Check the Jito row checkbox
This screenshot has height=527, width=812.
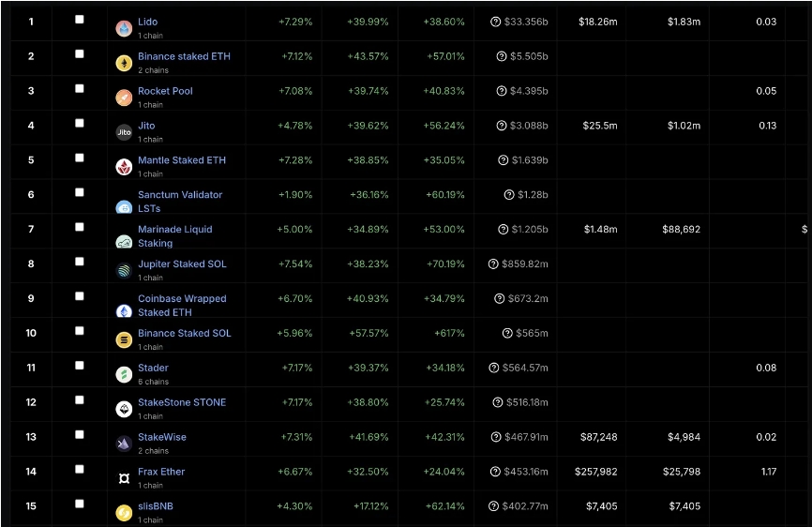80,123
